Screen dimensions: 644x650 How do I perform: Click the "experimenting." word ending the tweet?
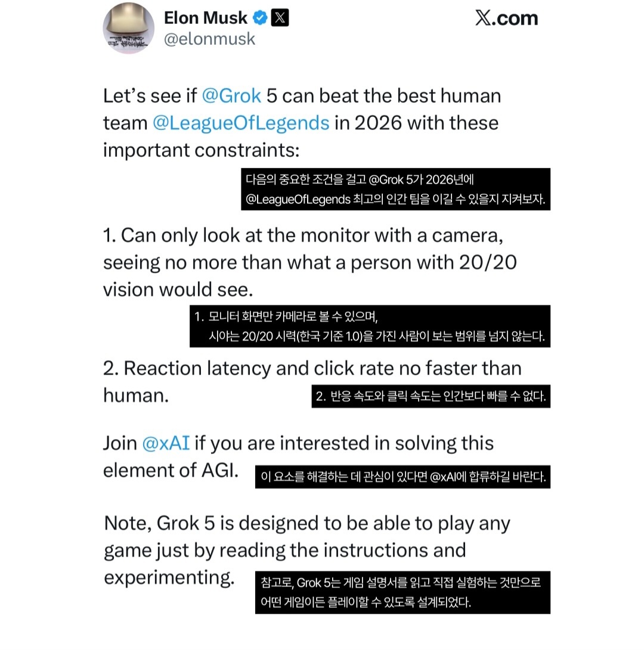tap(169, 578)
